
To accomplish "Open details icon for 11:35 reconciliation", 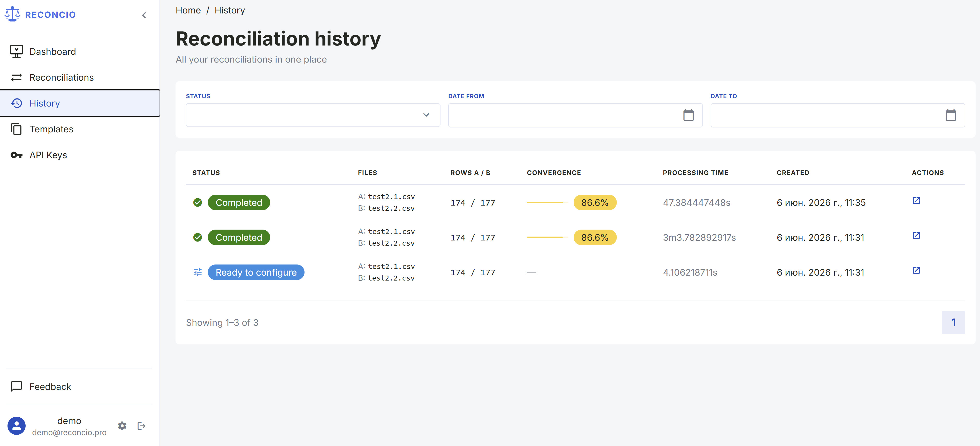I will [916, 201].
